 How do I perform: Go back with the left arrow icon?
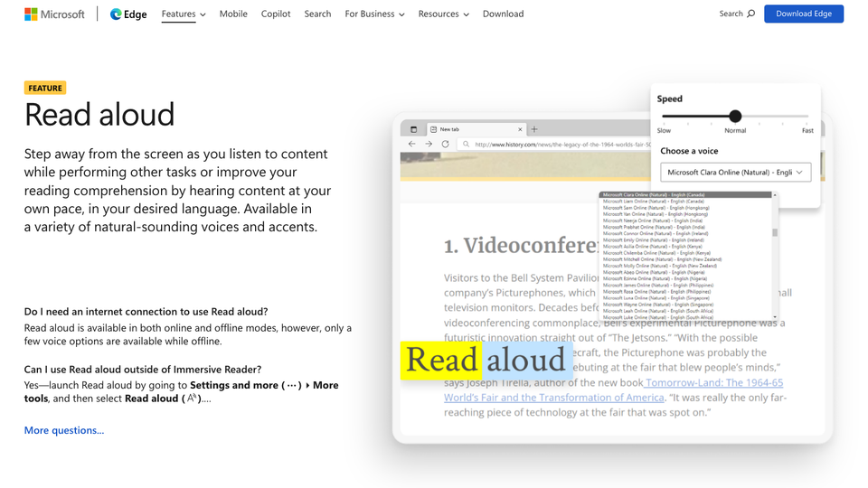point(412,144)
